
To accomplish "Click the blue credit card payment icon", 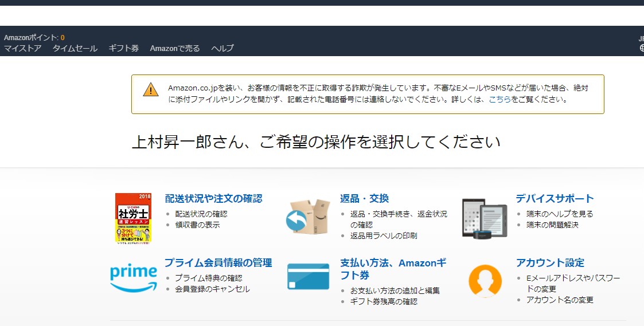I will [x=308, y=277].
